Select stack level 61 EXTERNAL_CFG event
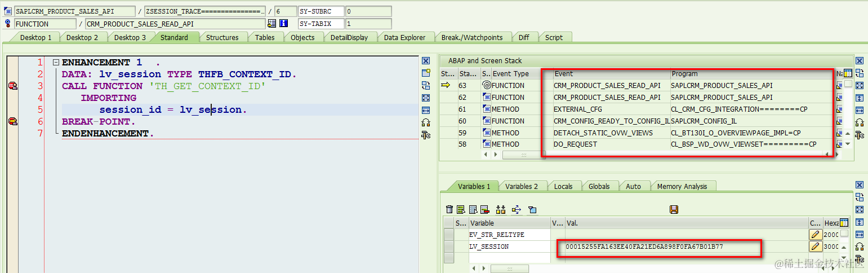This screenshot has width=868, height=273. (611, 109)
